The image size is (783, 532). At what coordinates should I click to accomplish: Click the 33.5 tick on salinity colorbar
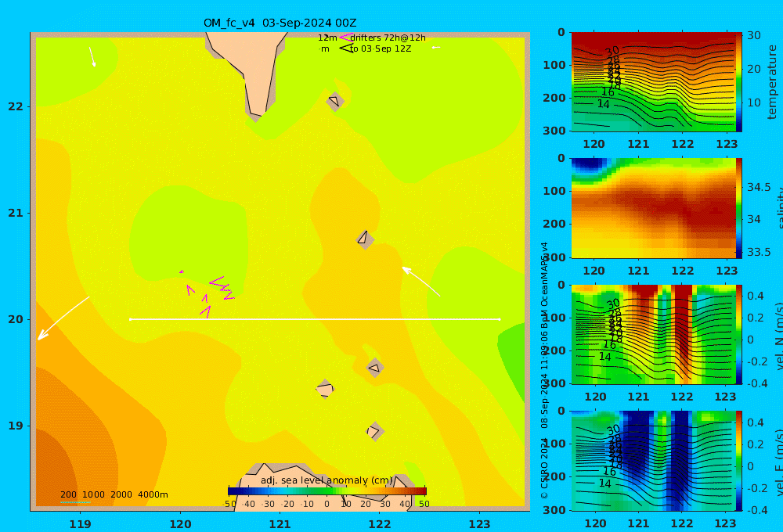[759, 252]
